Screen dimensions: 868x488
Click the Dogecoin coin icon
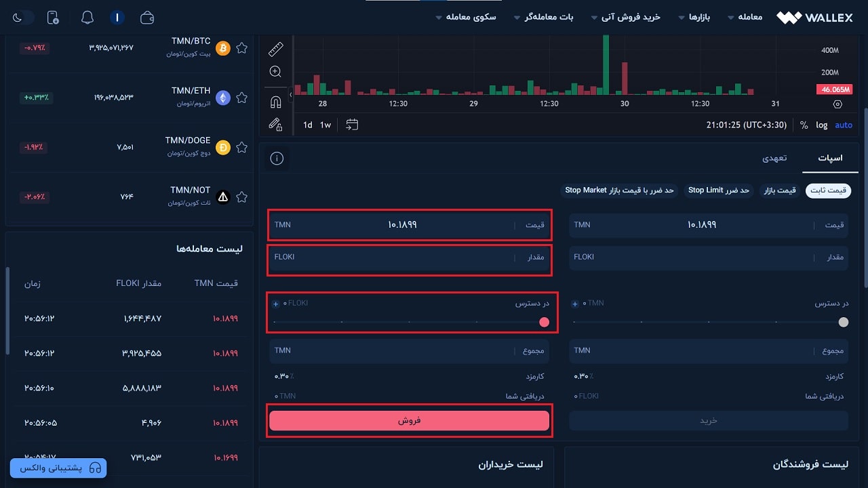(x=223, y=147)
